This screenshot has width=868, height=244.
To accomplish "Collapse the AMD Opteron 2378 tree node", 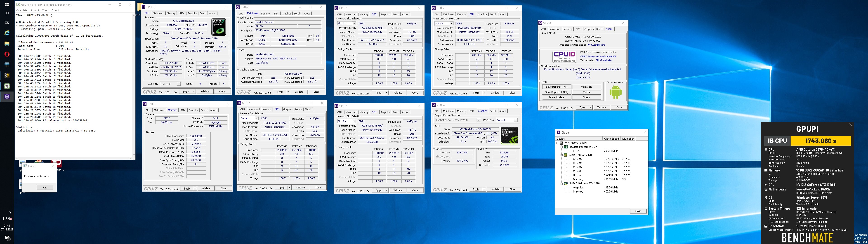I will pos(562,155).
